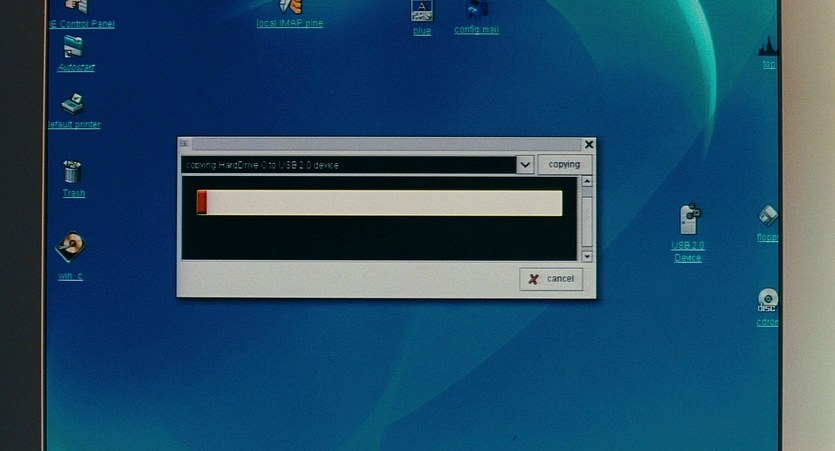Screen dimensions: 835x451
Task: Open the Trash icon
Action: (72, 172)
